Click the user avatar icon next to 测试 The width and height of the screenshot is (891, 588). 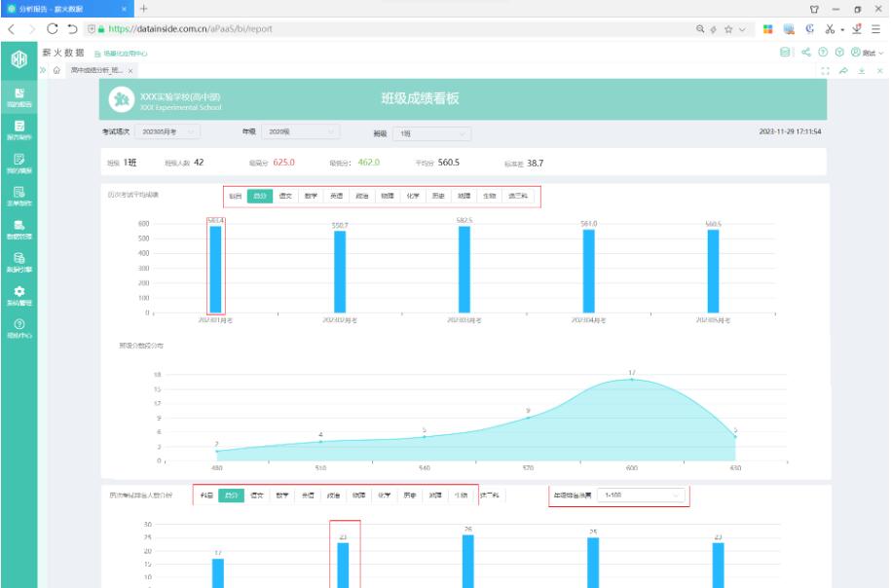click(x=855, y=53)
